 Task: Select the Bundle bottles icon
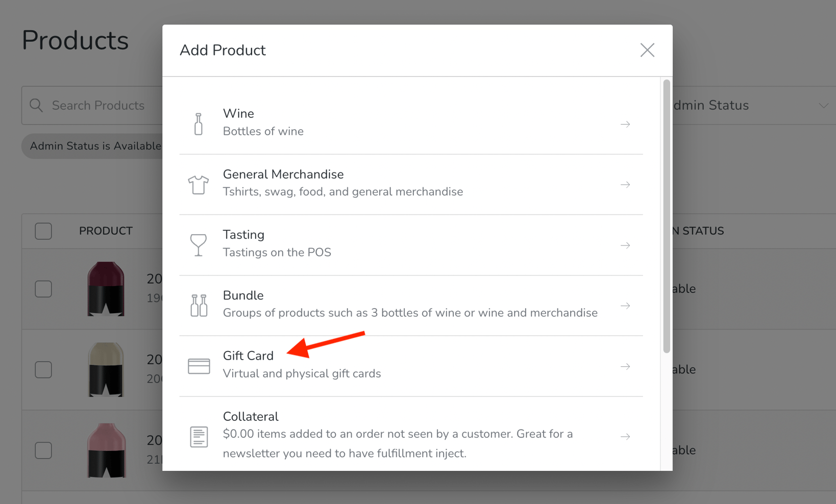(x=199, y=306)
